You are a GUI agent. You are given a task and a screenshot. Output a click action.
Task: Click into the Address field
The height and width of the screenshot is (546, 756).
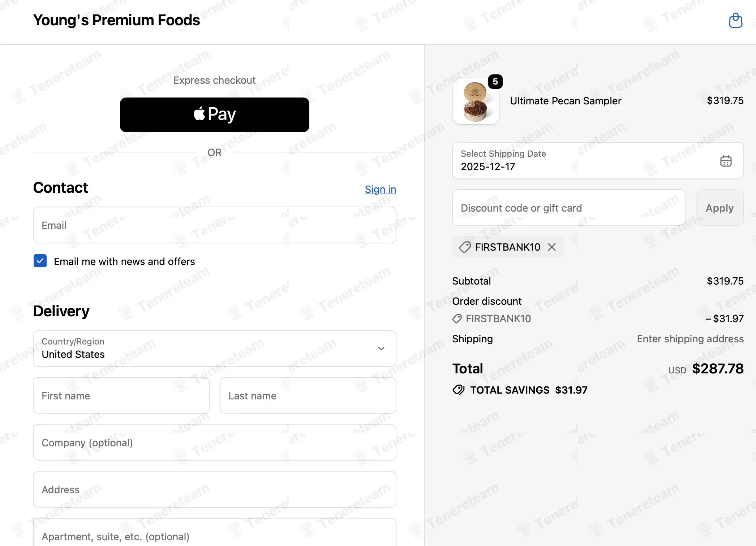[214, 489]
